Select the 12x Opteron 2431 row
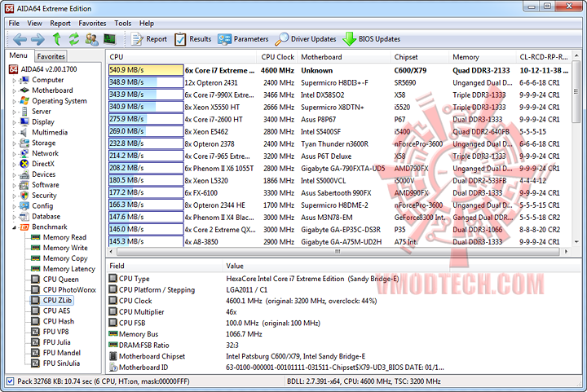 coord(339,82)
